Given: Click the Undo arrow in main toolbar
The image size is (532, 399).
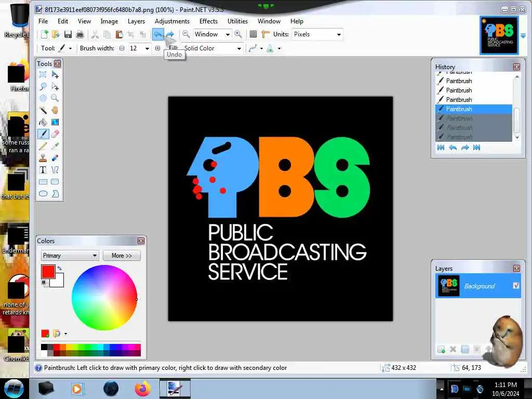Looking at the screenshot, I should 158,34.
